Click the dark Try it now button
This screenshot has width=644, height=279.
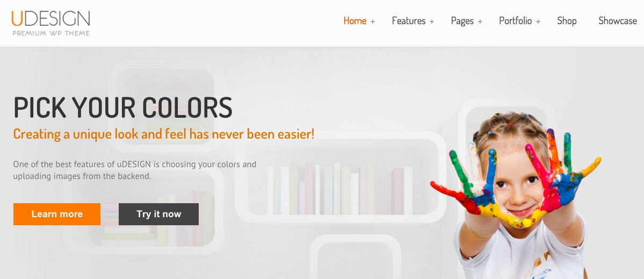(158, 214)
